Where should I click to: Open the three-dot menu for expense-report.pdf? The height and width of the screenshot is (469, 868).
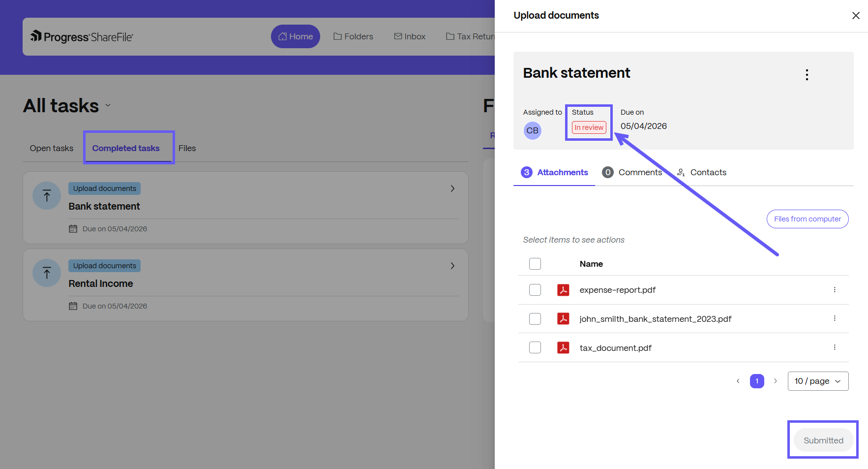[835, 290]
